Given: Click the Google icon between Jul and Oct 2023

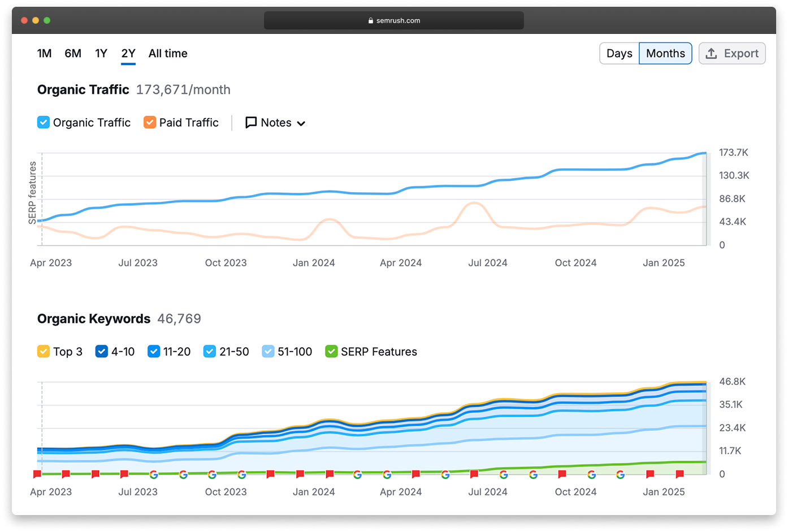Looking at the screenshot, I should point(183,474).
